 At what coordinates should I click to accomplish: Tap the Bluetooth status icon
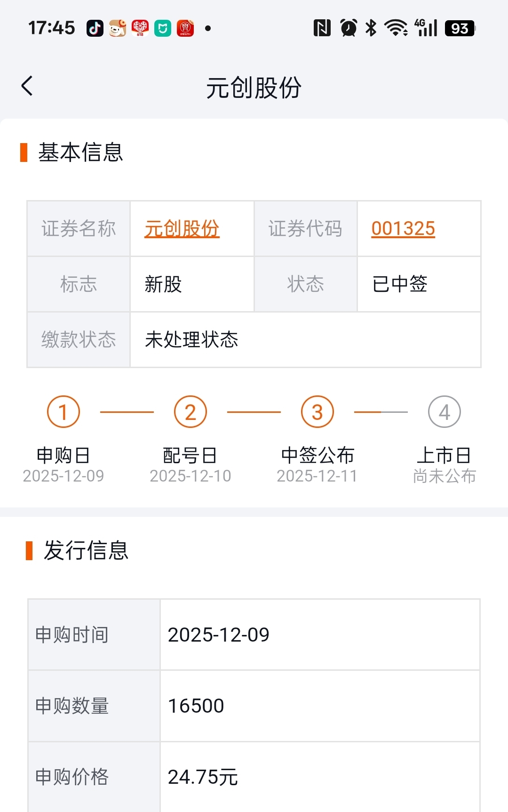point(371,28)
